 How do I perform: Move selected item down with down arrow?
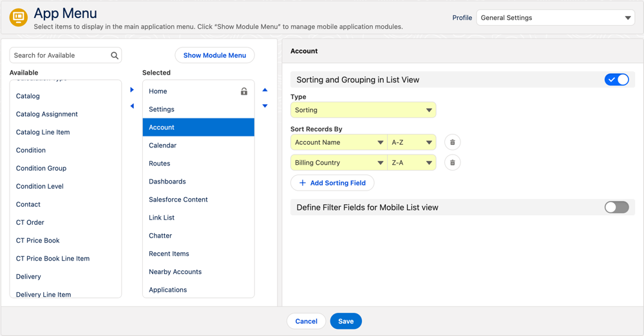click(x=265, y=106)
